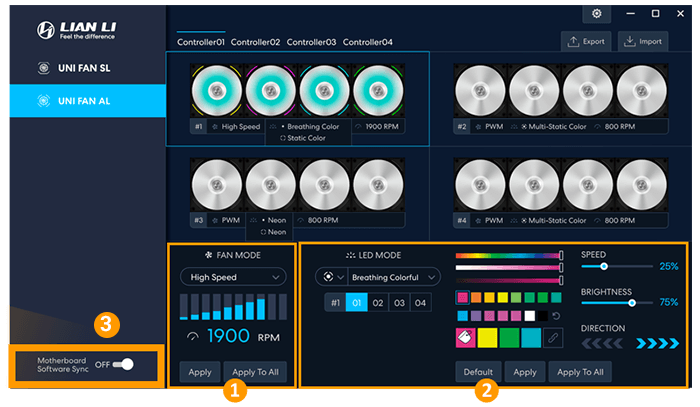Select LED fan 04 button
Viewport: 700px width, 407px height.
coord(420,302)
